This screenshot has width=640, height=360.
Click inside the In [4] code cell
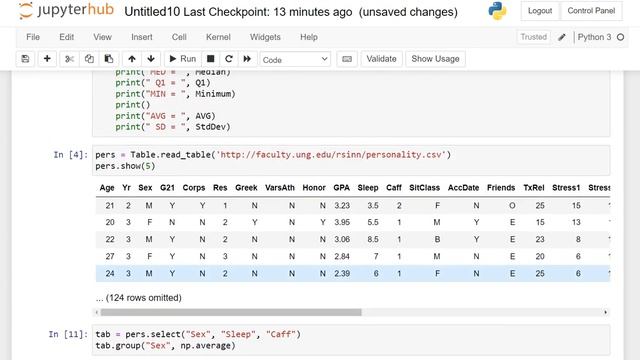[351, 160]
